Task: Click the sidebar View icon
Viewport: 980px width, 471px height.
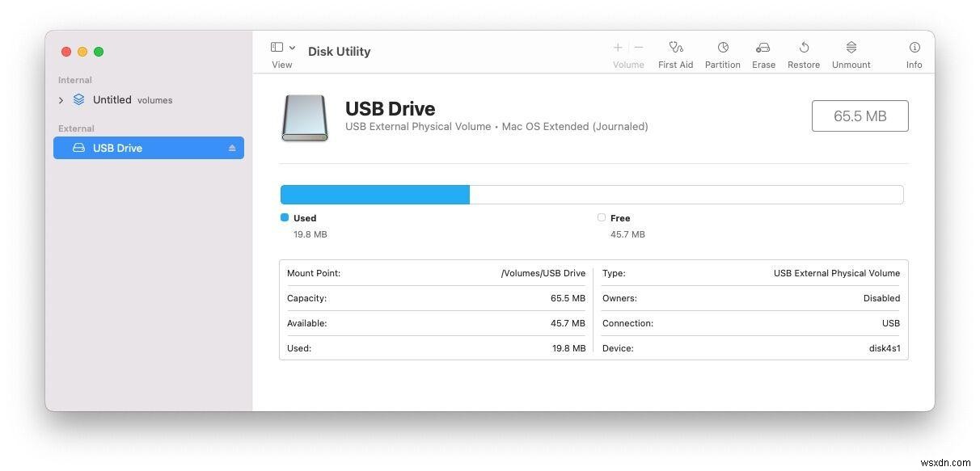Action: coord(277,48)
